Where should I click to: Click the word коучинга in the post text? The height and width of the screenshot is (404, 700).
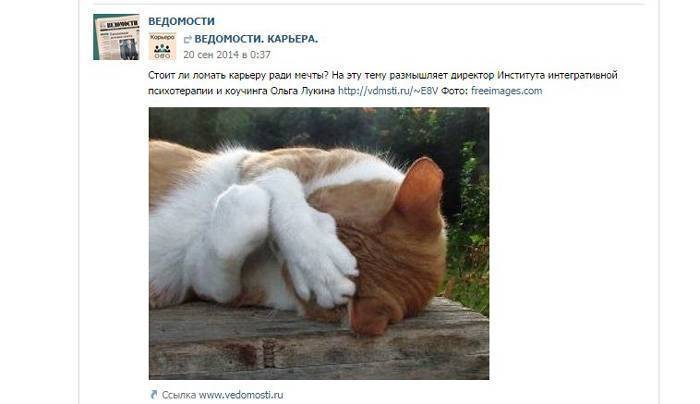coord(247,91)
